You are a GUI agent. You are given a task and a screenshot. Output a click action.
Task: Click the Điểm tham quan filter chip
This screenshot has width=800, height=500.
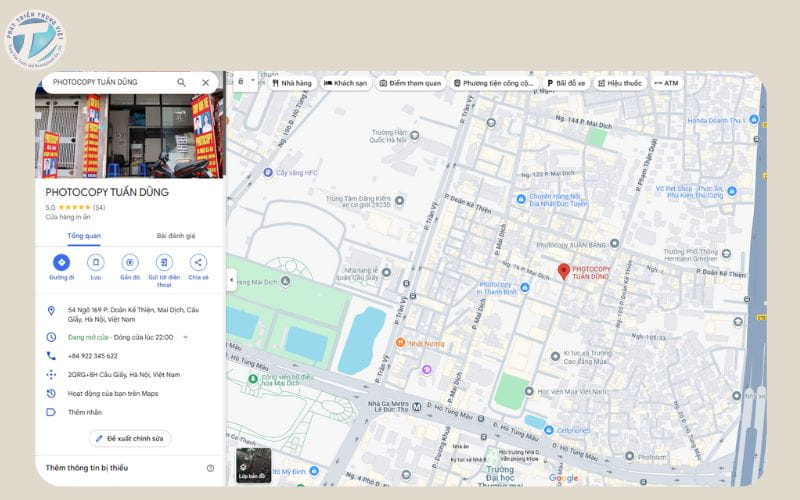point(410,83)
